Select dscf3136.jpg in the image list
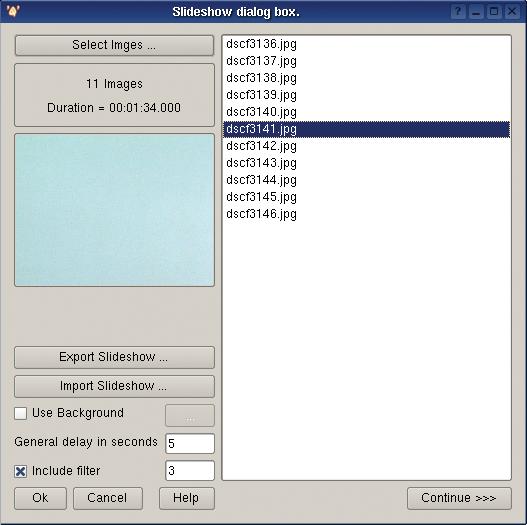This screenshot has height=525, width=527. [366, 44]
